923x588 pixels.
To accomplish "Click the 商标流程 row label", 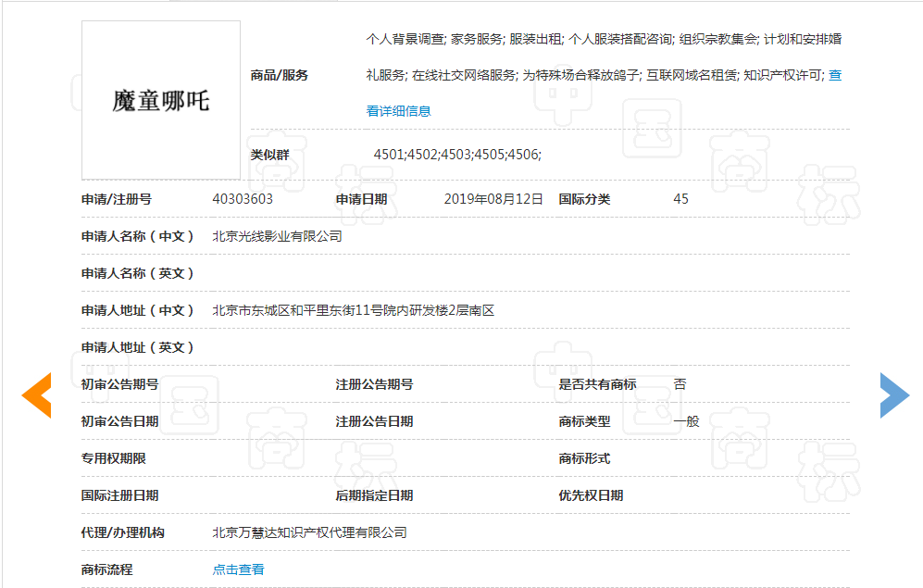I will coord(106,569).
